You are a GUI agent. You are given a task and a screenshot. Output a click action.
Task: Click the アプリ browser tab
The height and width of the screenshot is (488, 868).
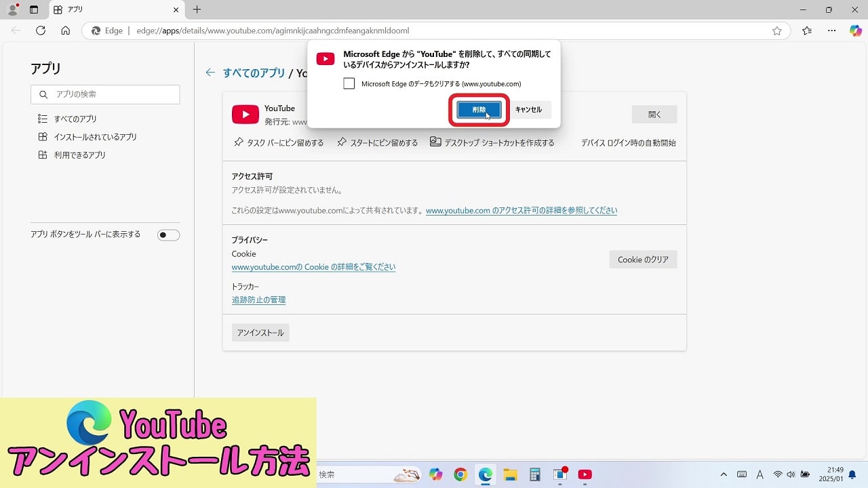[117, 9]
